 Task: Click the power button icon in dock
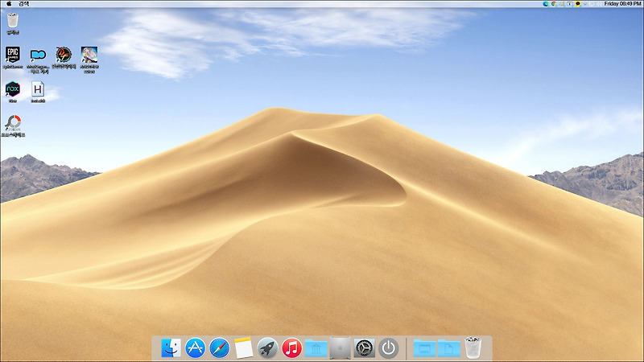pyautogui.click(x=389, y=348)
